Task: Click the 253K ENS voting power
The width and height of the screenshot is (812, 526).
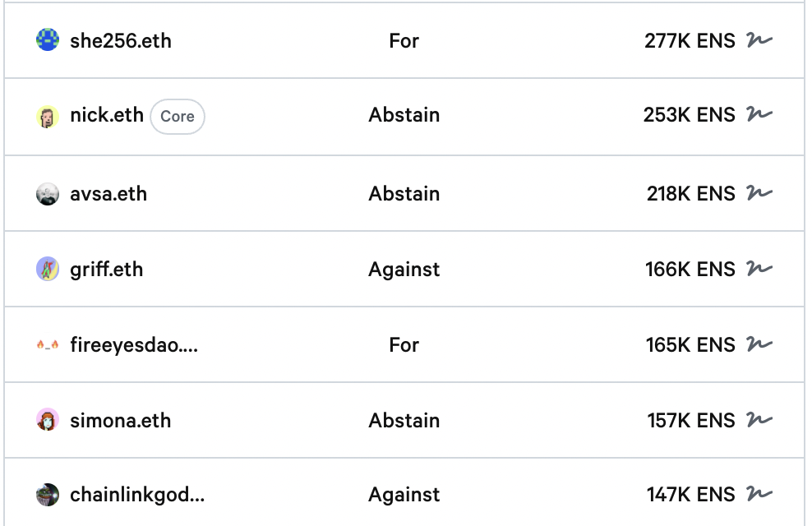Action: coord(689,115)
